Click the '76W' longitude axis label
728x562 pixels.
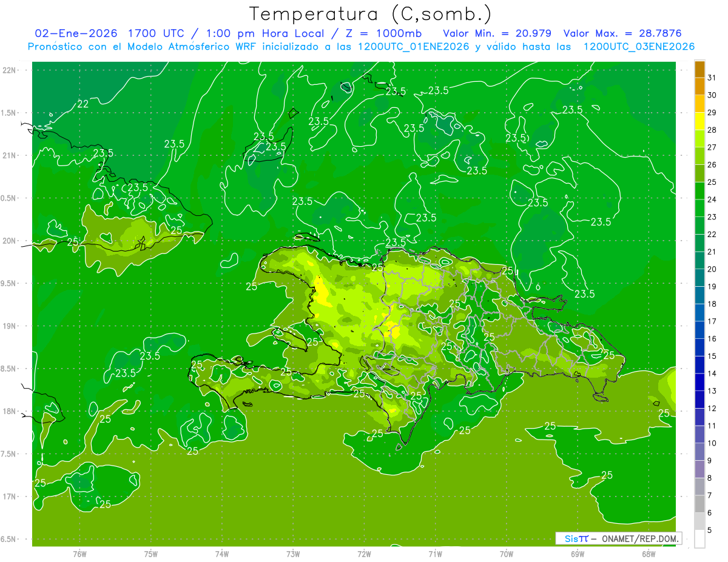point(79,554)
